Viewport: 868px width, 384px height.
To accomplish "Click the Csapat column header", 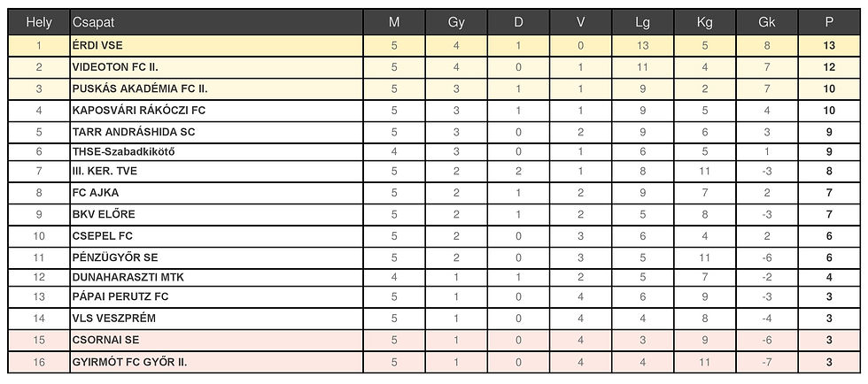I will point(93,22).
